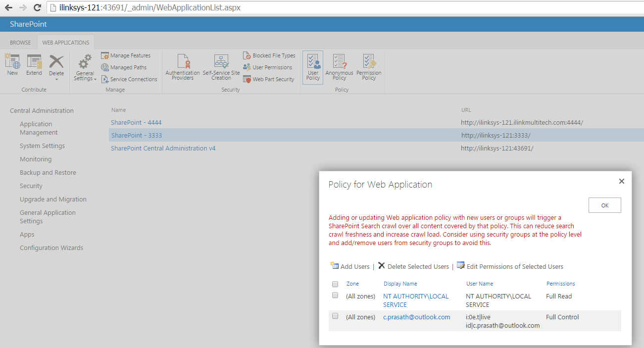The image size is (644, 348).
Task: Open General Application Settings in sidebar
Action: [x=48, y=217]
